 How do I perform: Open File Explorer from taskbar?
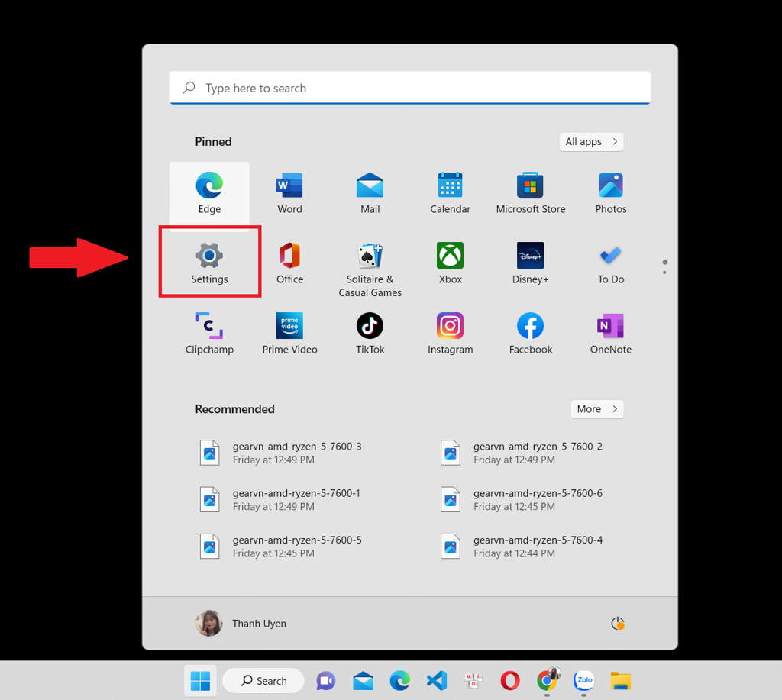620,681
